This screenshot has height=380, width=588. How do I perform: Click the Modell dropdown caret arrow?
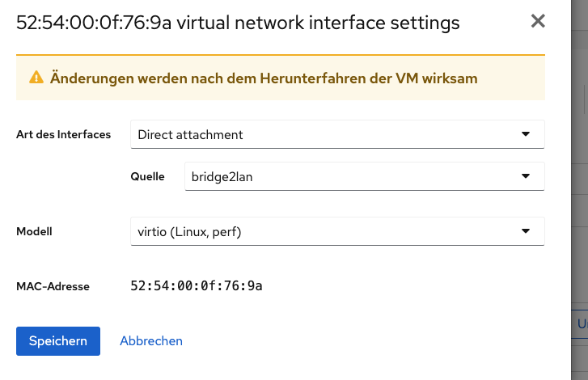click(525, 231)
